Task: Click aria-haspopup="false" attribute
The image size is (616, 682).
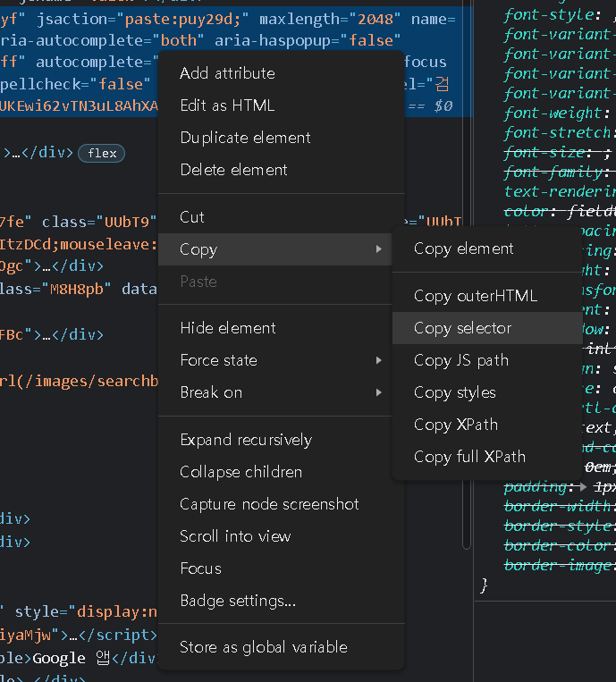Action: pyautogui.click(x=308, y=40)
